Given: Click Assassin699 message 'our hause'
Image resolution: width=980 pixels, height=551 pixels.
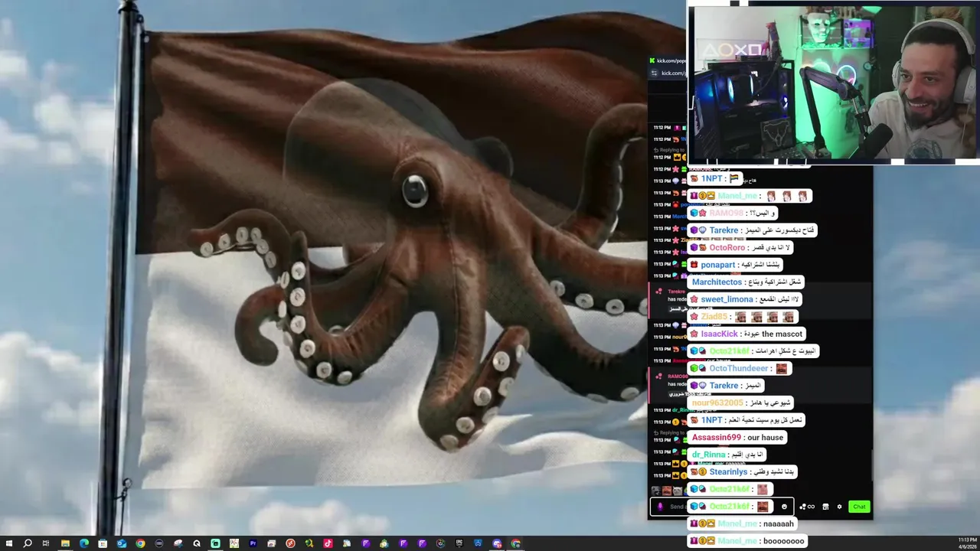Looking at the screenshot, I should (737, 437).
